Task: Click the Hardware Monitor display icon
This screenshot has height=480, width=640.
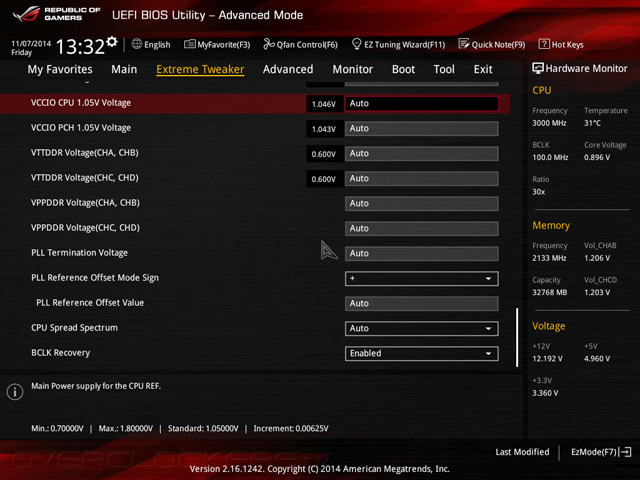Action: (538, 68)
